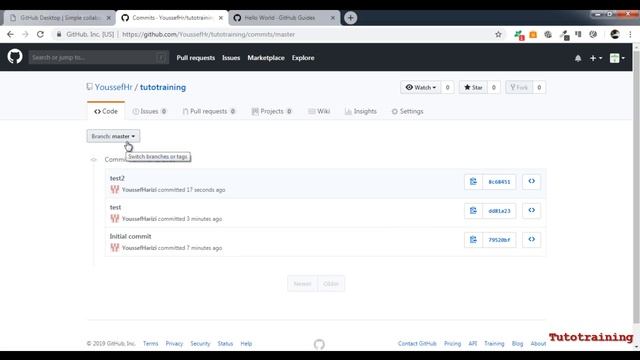Image resolution: width=640 pixels, height=360 pixels.
Task: Open the tutotraining repository link
Action: click(x=163, y=87)
